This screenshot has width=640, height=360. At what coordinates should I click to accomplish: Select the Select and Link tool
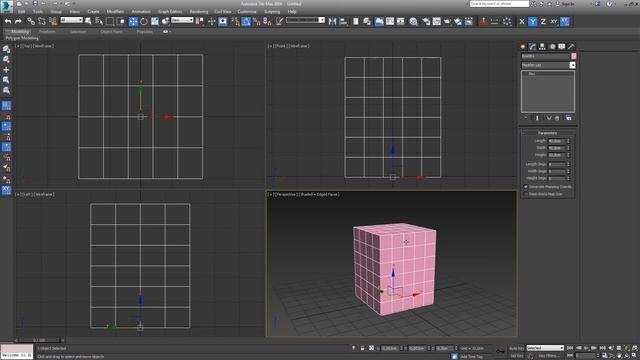point(31,21)
